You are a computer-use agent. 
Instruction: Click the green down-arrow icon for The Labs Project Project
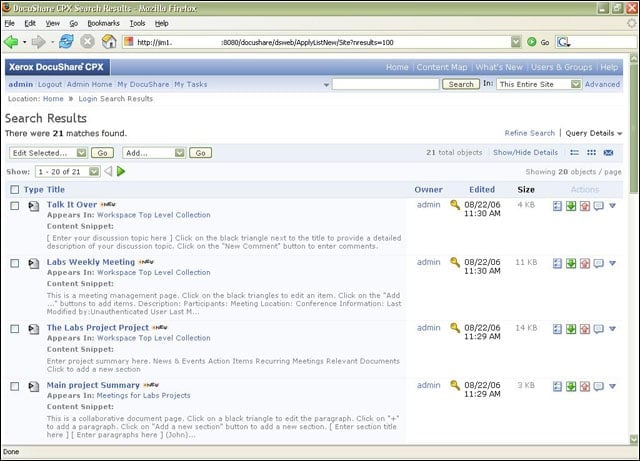click(x=571, y=329)
